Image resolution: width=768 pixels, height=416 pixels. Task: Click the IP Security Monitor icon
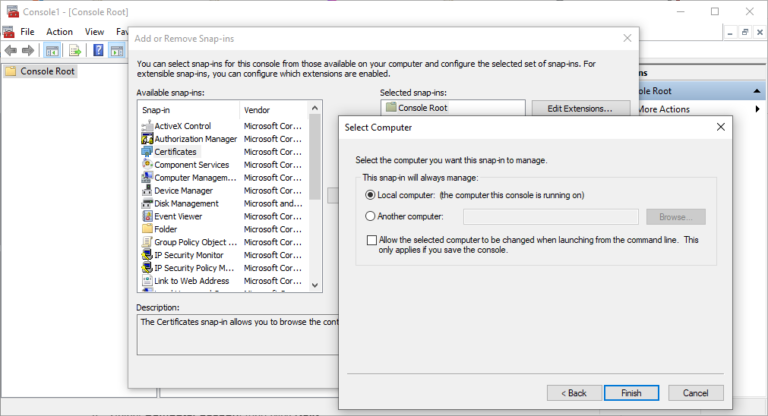(x=146, y=255)
